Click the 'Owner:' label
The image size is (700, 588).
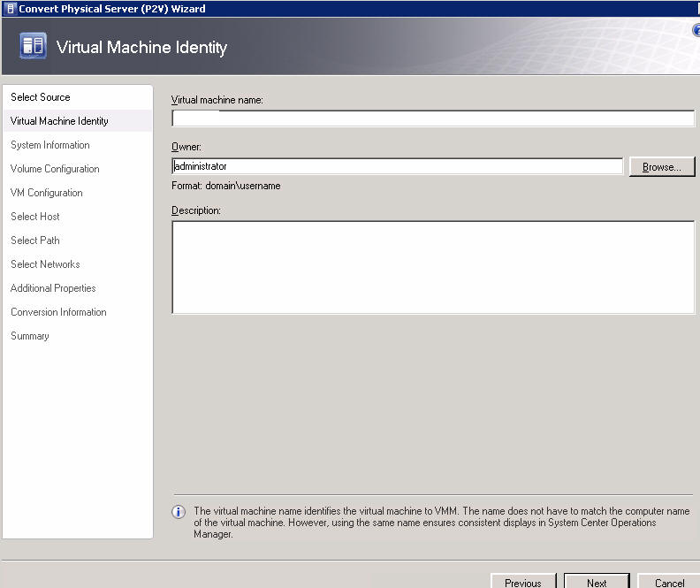point(186,147)
